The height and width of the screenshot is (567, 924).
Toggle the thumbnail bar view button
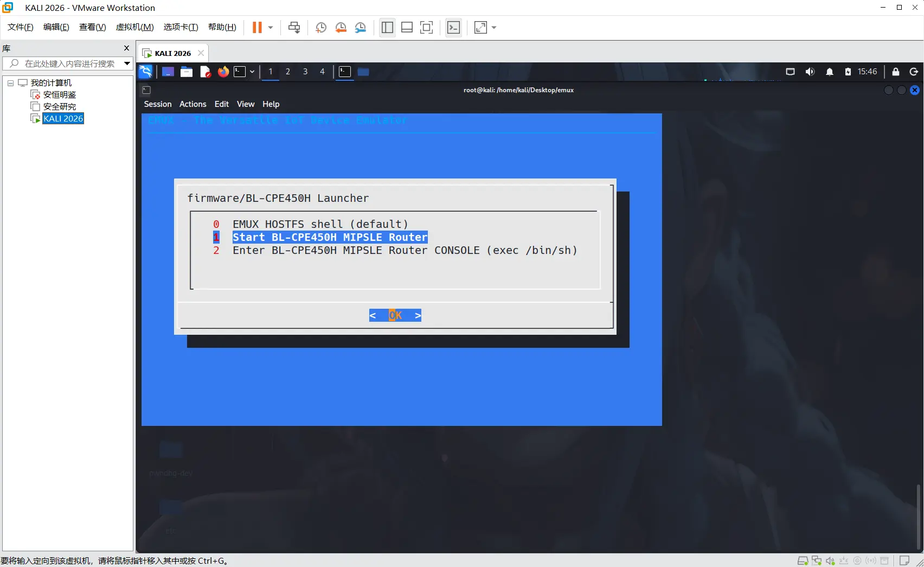click(x=407, y=28)
